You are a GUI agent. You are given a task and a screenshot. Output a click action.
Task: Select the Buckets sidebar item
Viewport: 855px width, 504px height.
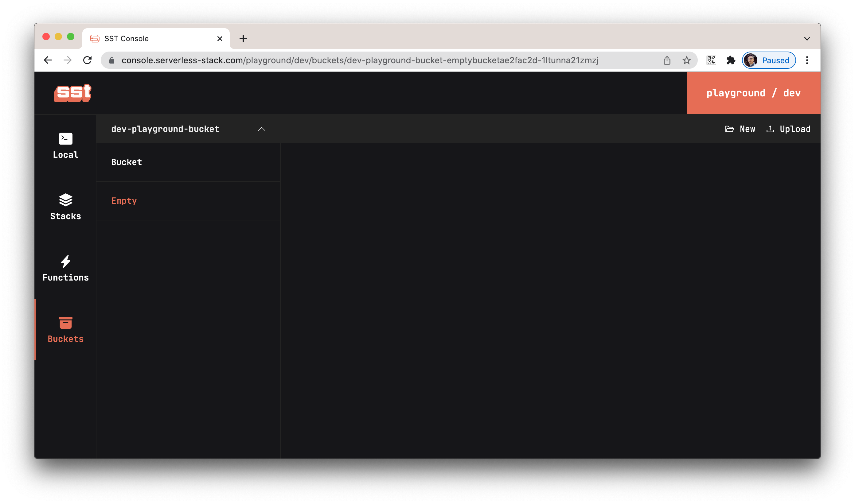point(66,330)
